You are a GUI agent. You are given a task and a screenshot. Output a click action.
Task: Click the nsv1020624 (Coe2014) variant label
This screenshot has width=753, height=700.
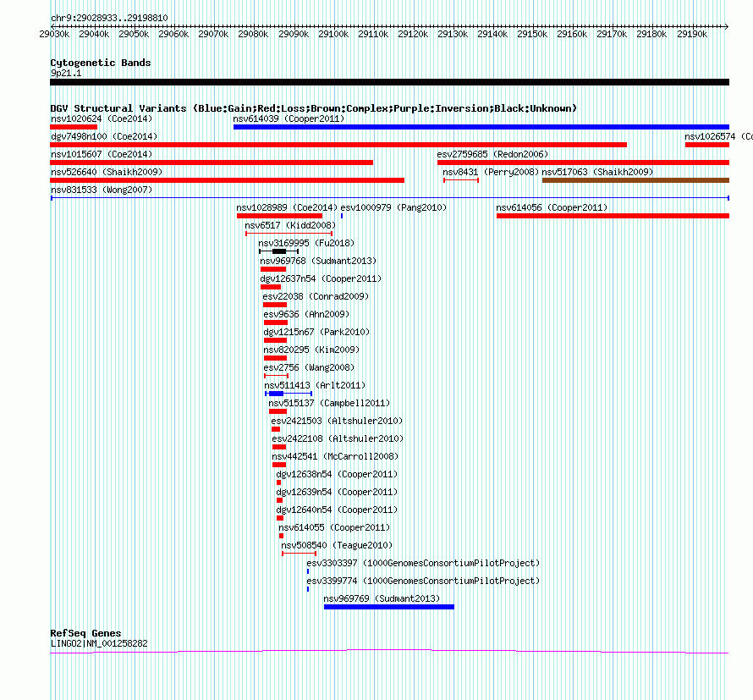tap(102, 119)
